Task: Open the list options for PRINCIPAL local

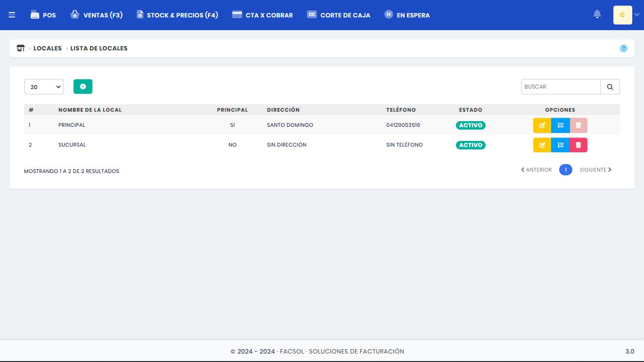Action: (561, 125)
